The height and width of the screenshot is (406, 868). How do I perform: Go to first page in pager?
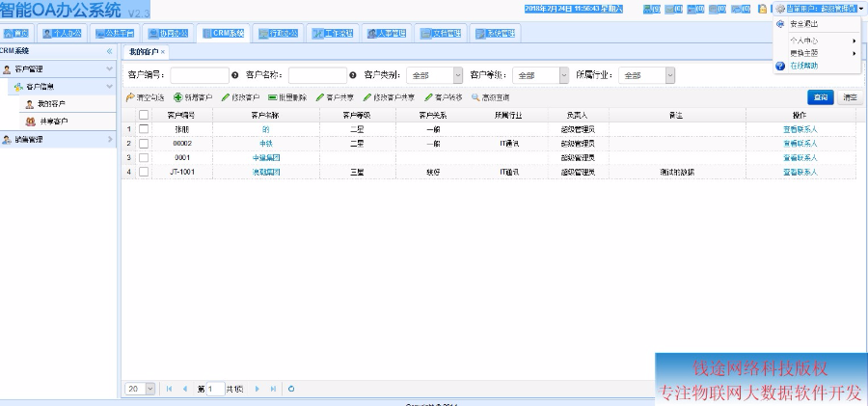(x=169, y=389)
